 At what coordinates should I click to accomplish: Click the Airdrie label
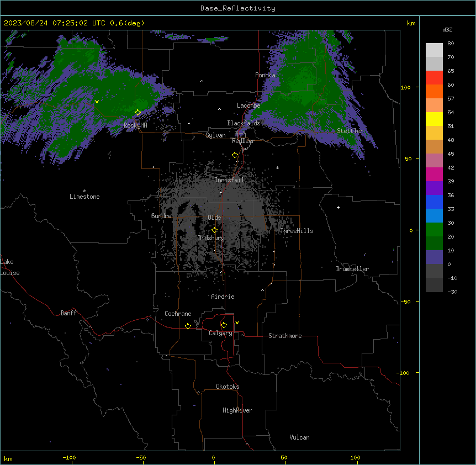point(223,297)
